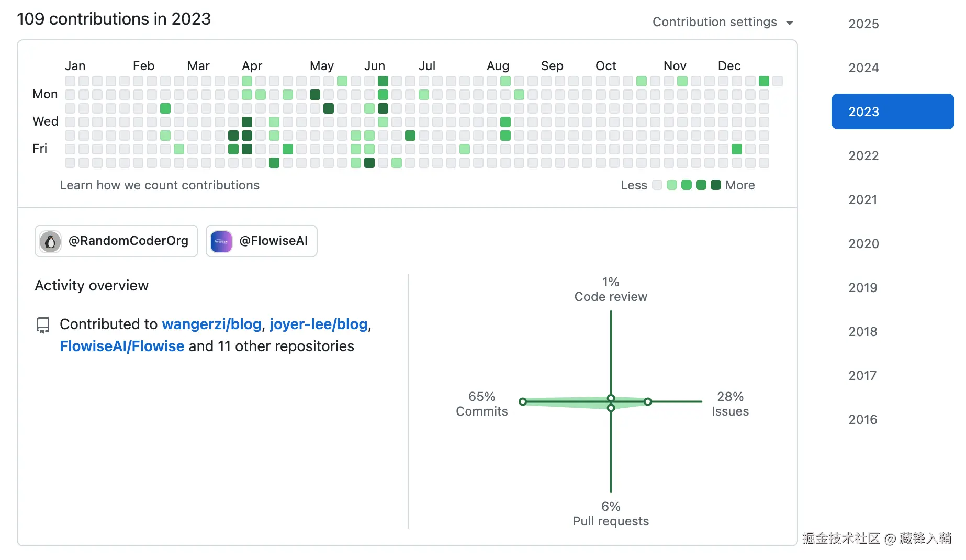Select the 2022 year tab
The width and height of the screenshot is (966, 560).
tap(863, 155)
